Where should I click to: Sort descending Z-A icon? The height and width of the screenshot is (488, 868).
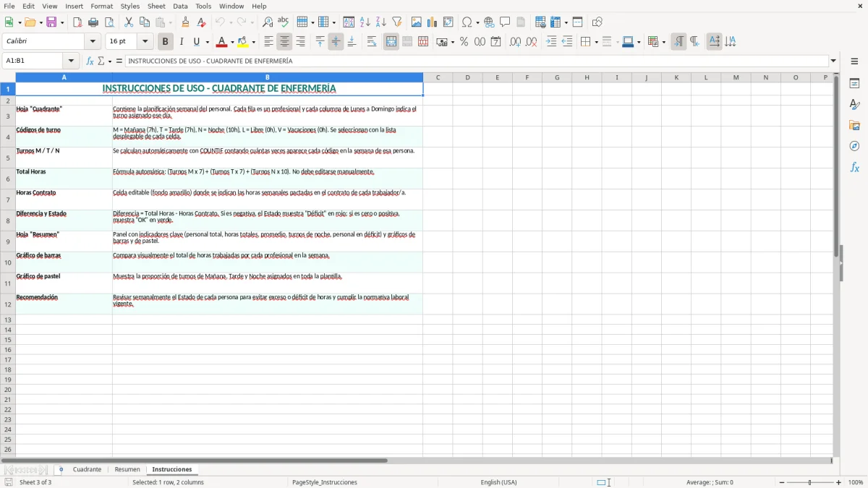pyautogui.click(x=381, y=22)
